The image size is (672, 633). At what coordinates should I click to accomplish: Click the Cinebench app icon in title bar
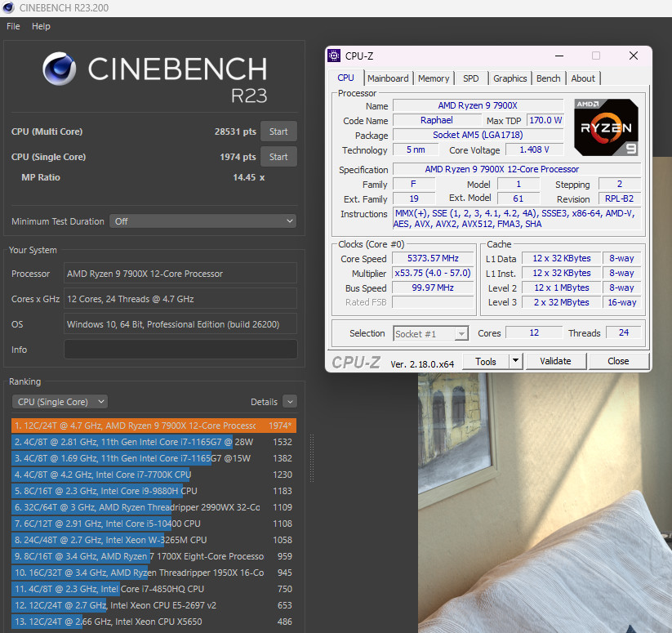tap(9, 8)
